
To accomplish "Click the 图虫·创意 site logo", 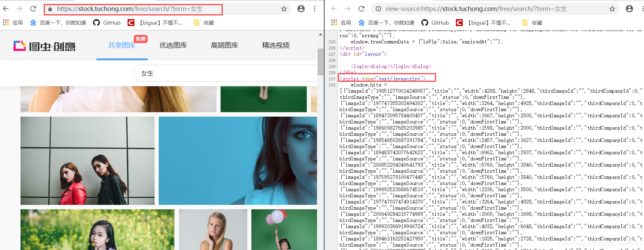I will pos(44,46).
